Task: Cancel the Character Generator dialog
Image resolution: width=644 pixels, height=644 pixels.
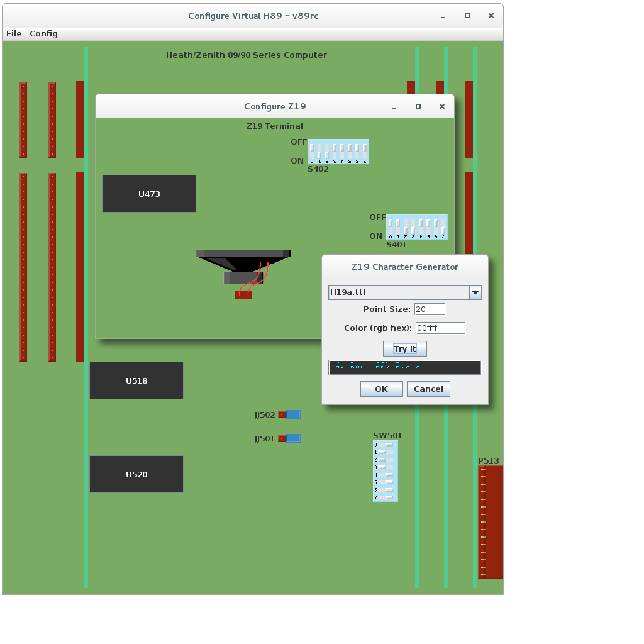Action: click(x=428, y=389)
